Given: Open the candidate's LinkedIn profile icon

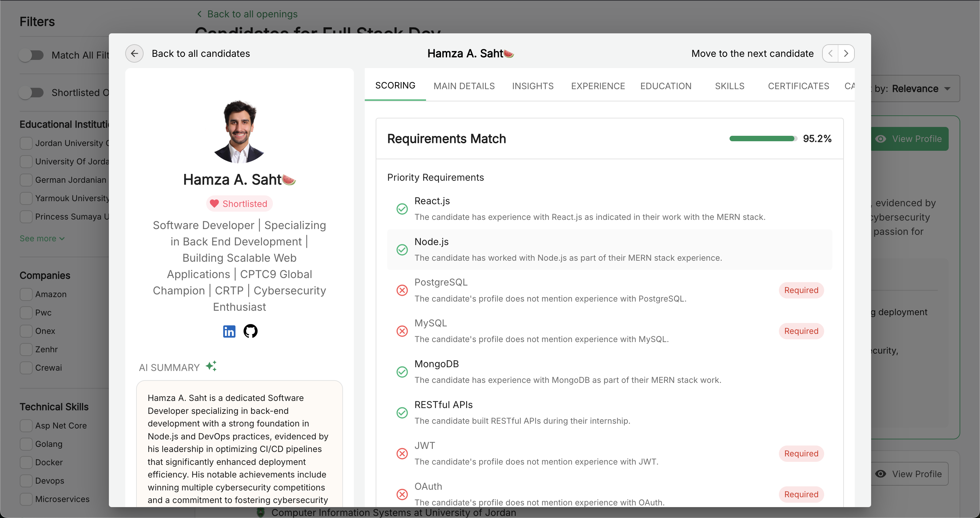Looking at the screenshot, I should (x=229, y=331).
